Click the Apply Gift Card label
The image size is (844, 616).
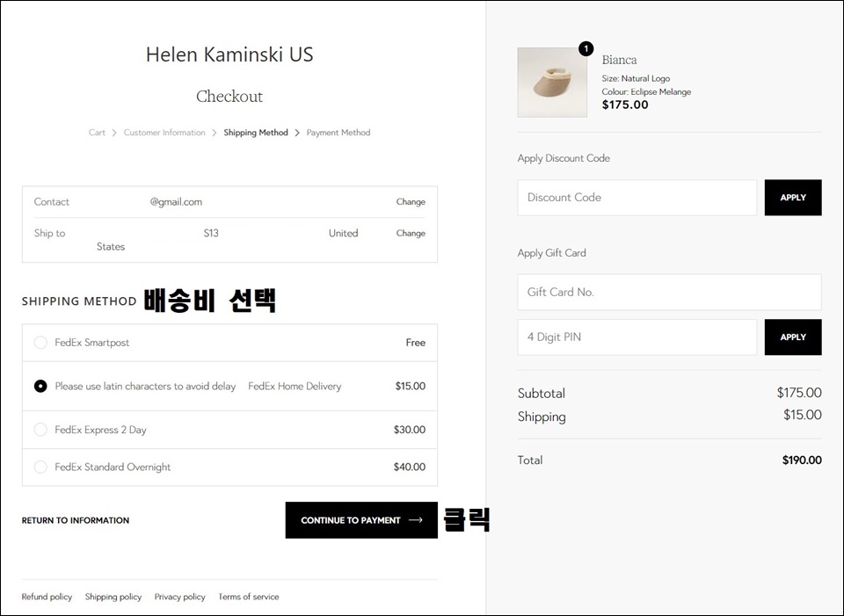coord(552,253)
